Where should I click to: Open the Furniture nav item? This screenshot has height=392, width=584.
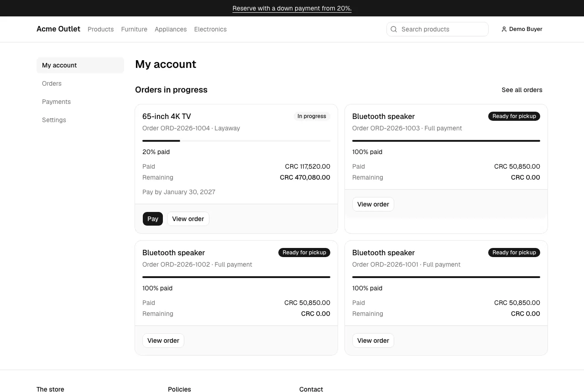click(134, 29)
